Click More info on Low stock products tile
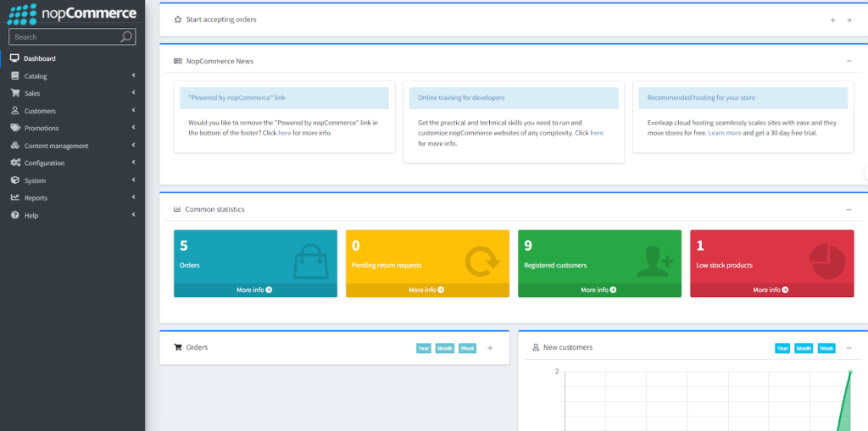 coord(771,290)
